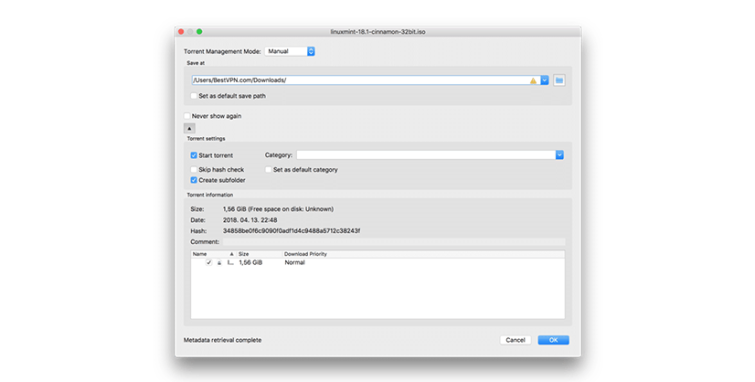This screenshot has width=755, height=382.
Task: Click the date value 2018. 04. 13. 22:48
Action: pos(250,220)
